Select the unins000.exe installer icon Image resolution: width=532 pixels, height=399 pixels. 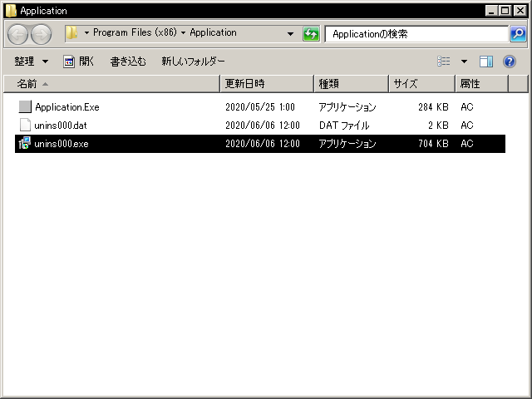point(24,144)
